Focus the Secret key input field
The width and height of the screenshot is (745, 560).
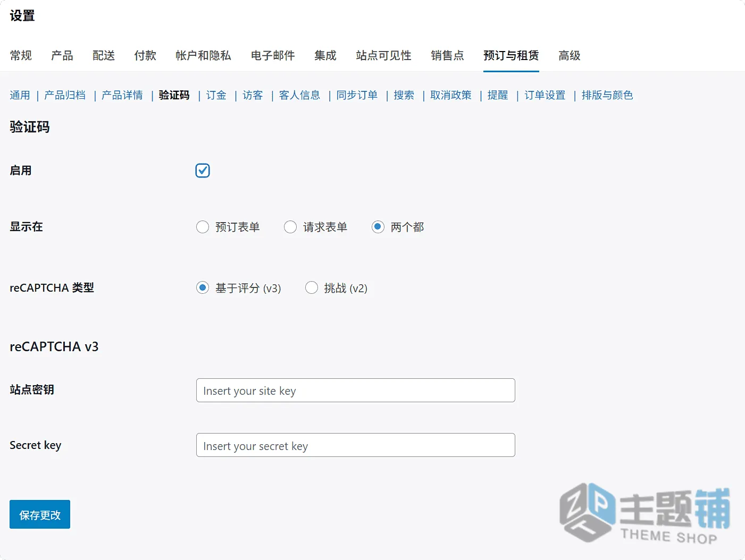(356, 445)
